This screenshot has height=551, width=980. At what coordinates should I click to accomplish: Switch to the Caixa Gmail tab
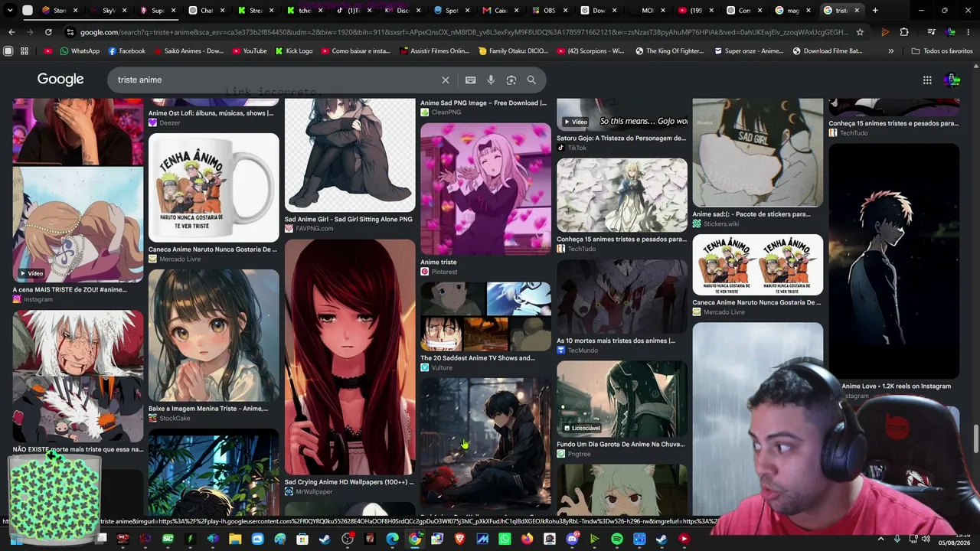tap(501, 11)
